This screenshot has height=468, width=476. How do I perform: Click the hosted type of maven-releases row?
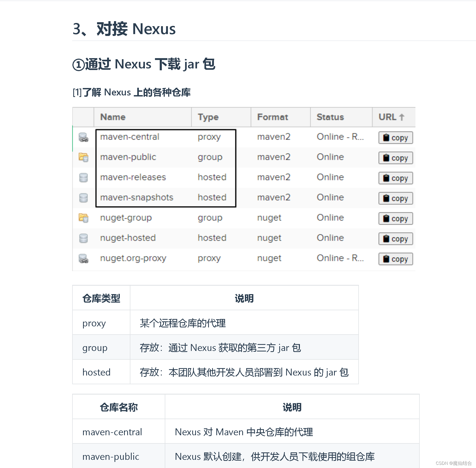(212, 177)
